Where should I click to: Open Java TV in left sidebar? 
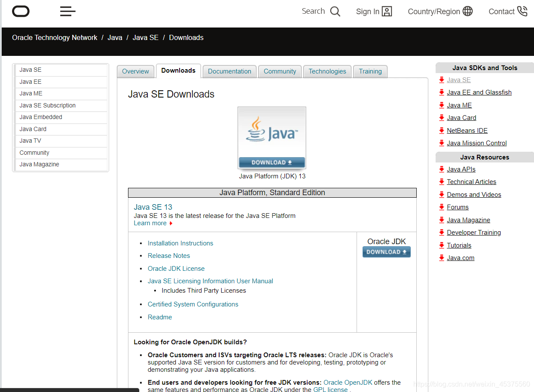click(x=61, y=141)
